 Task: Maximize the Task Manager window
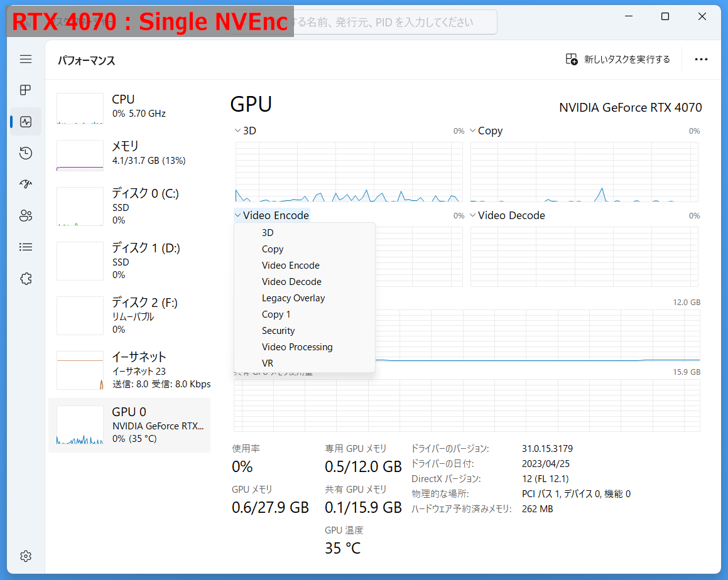point(665,17)
